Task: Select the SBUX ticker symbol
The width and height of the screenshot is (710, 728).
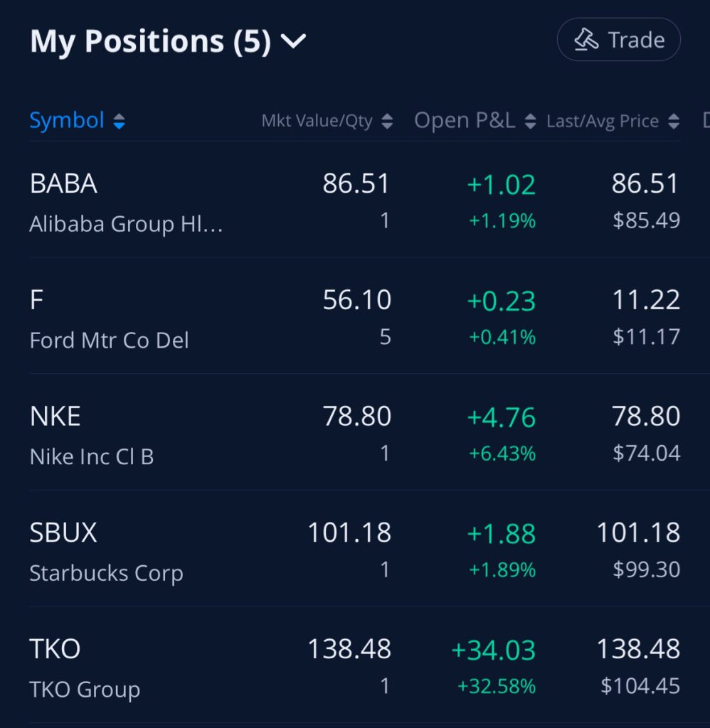Action: [63, 532]
